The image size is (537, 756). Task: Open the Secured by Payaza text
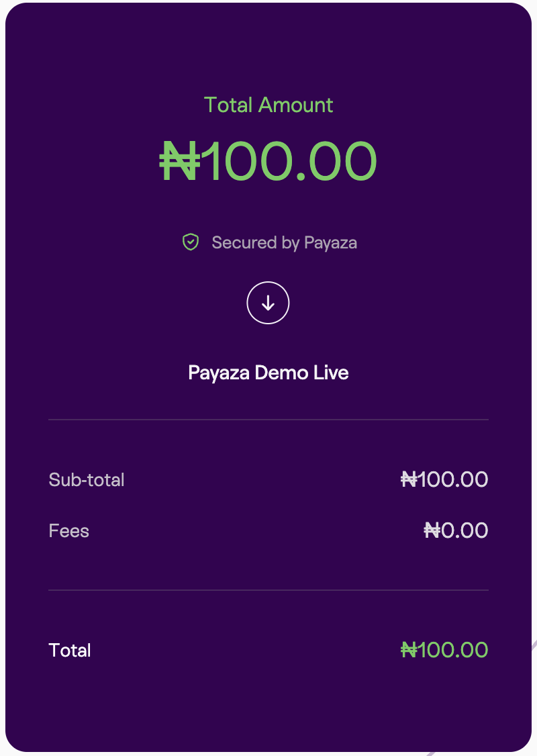284,242
